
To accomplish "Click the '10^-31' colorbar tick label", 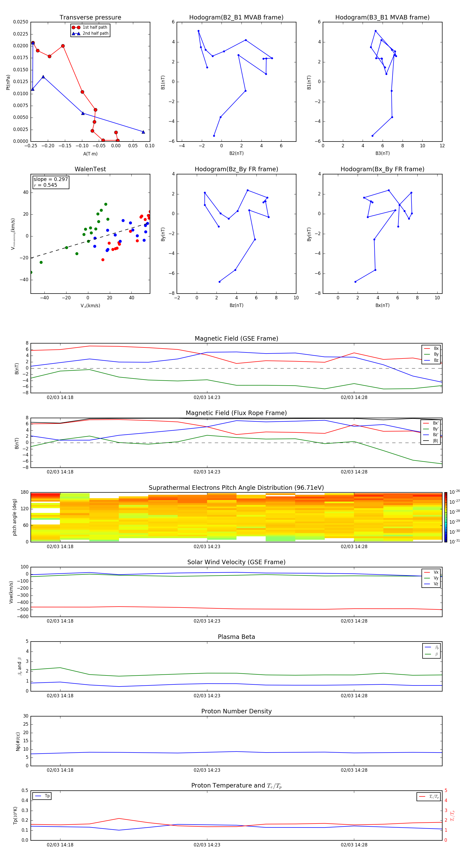I will 455,542.
